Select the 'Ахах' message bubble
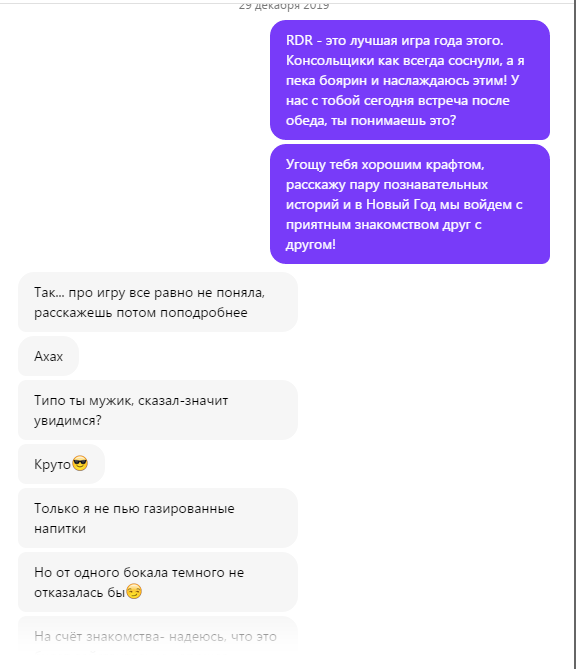576x669 pixels. pyautogui.click(x=48, y=356)
